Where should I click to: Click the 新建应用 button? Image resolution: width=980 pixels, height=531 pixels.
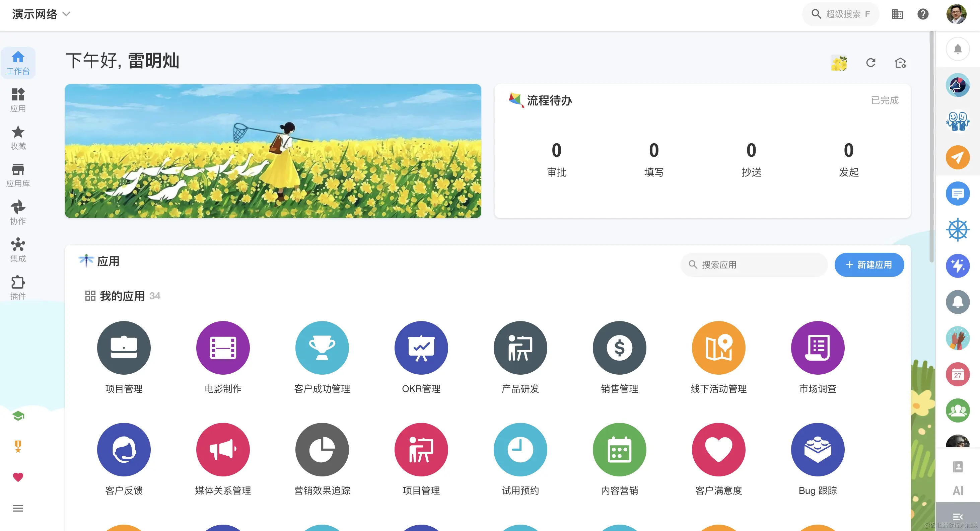click(x=868, y=265)
